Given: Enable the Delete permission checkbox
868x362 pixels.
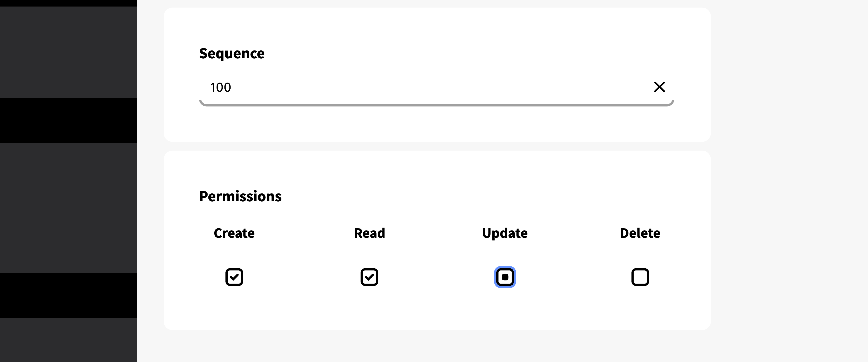Looking at the screenshot, I should 640,277.
